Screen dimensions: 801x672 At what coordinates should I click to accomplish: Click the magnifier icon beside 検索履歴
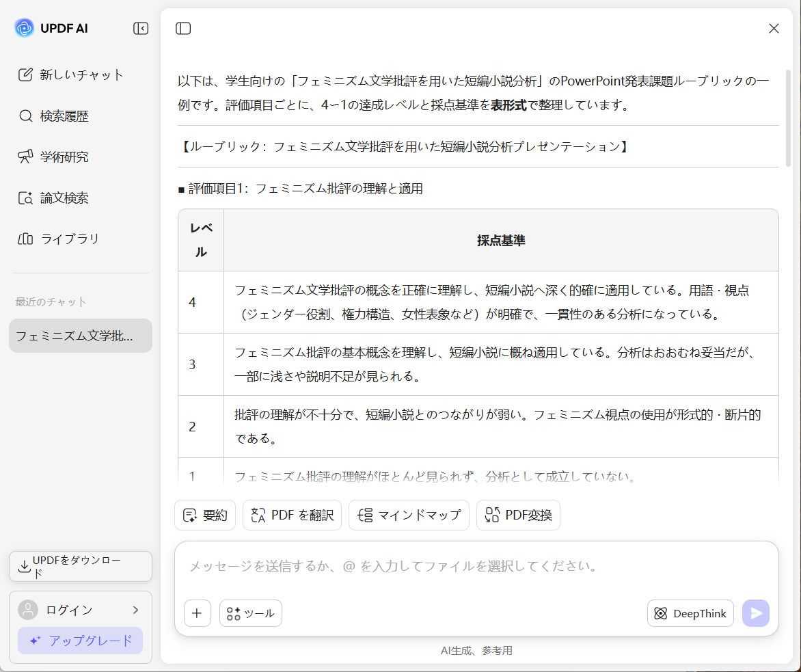click(x=25, y=116)
